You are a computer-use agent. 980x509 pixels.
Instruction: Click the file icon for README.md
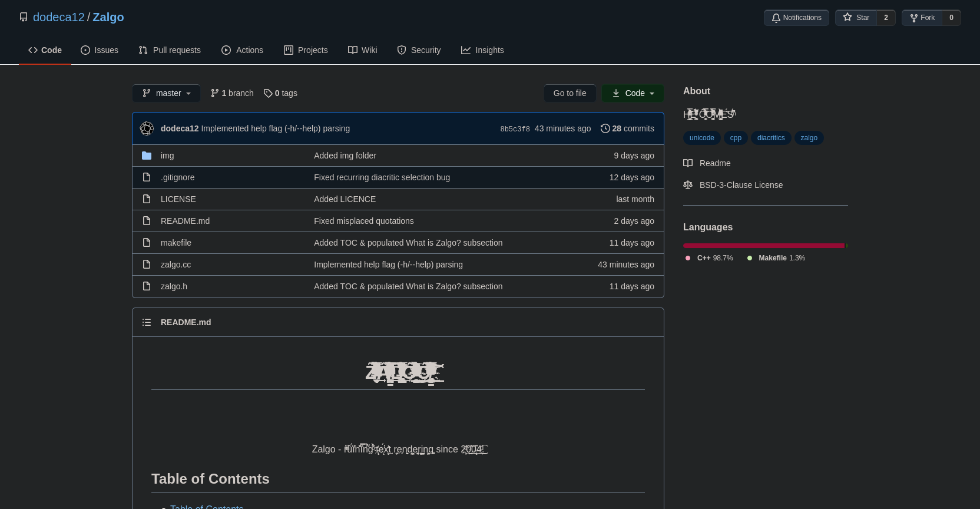[x=147, y=221]
